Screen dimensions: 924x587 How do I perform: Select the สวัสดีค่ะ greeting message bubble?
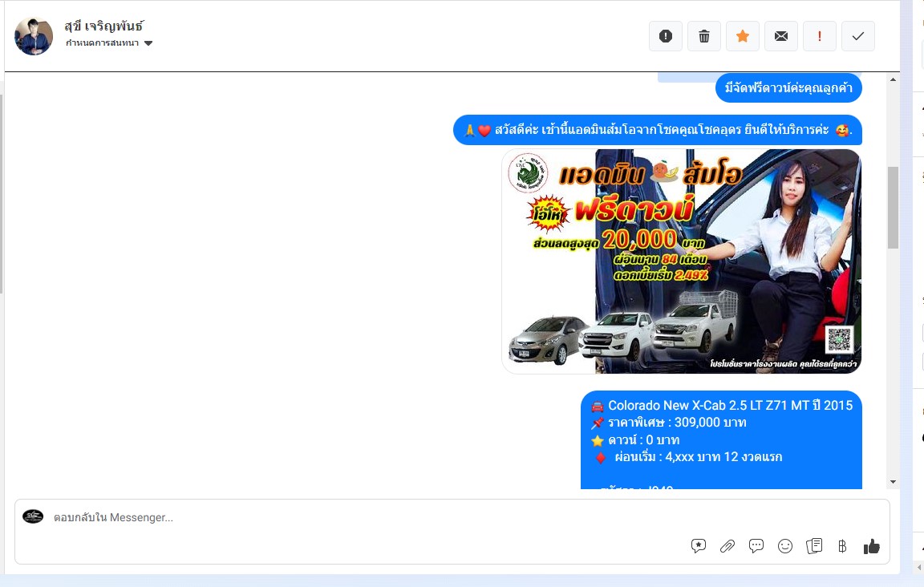(658, 130)
